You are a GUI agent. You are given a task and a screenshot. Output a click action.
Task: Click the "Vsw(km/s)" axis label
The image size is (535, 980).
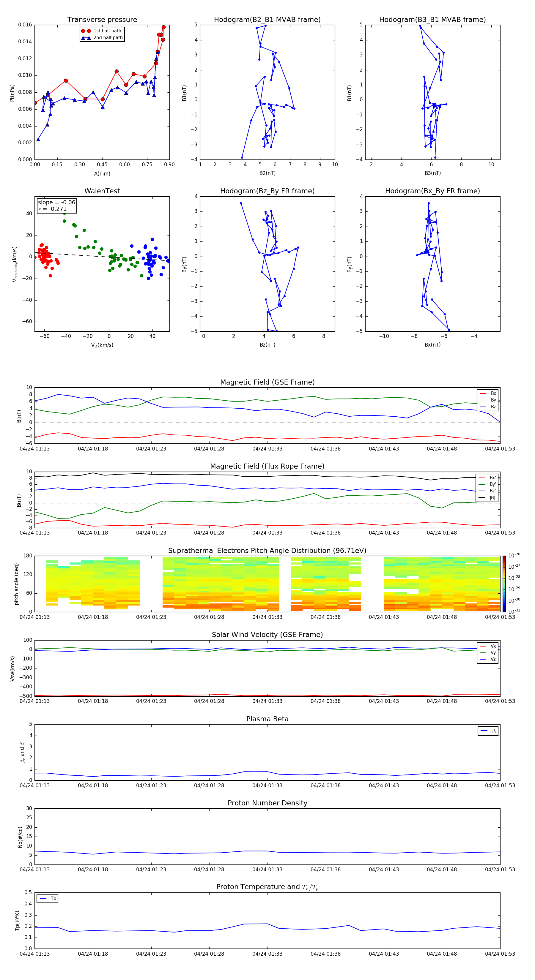click(x=12, y=668)
